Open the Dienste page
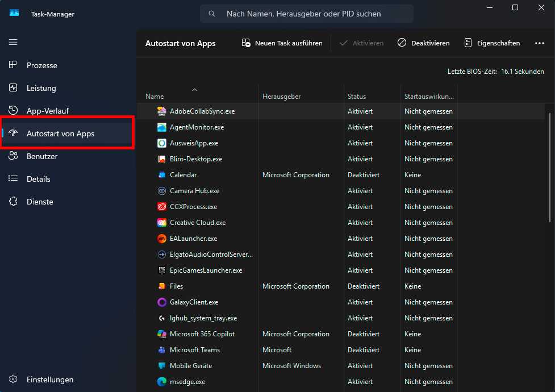This screenshot has height=392, width=555. point(67,201)
